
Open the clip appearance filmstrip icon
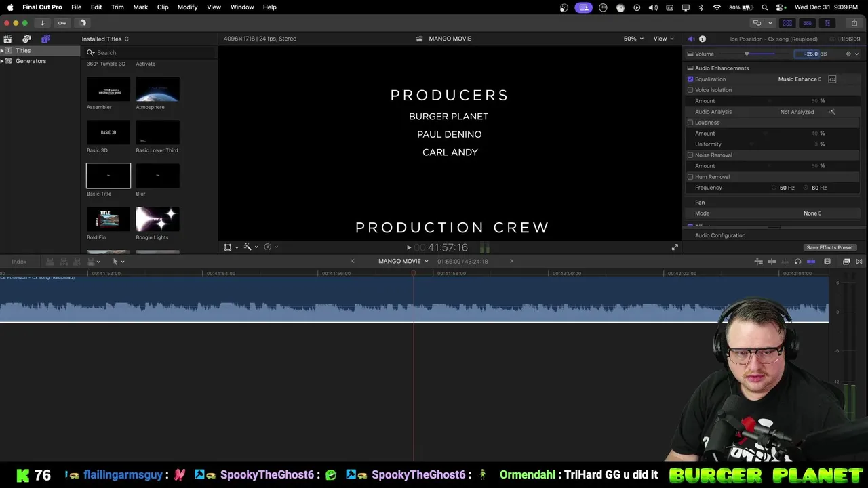point(827,261)
